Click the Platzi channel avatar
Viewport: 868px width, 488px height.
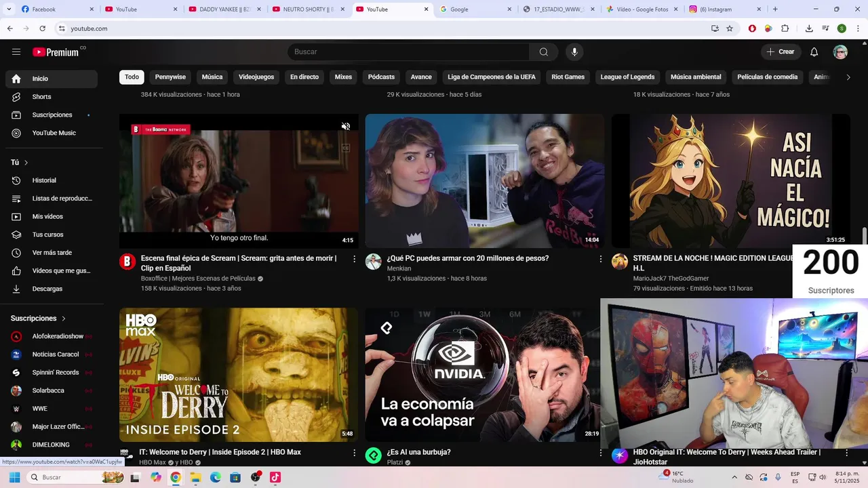click(374, 455)
